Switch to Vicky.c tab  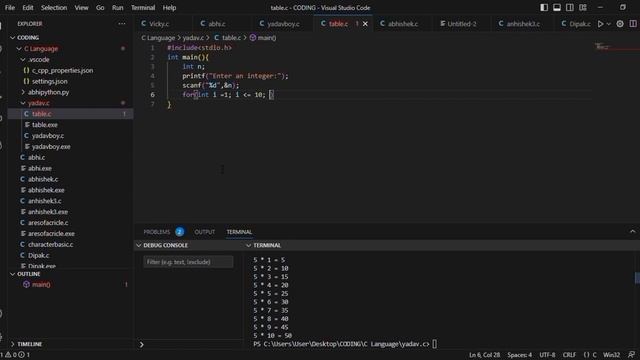click(x=159, y=24)
